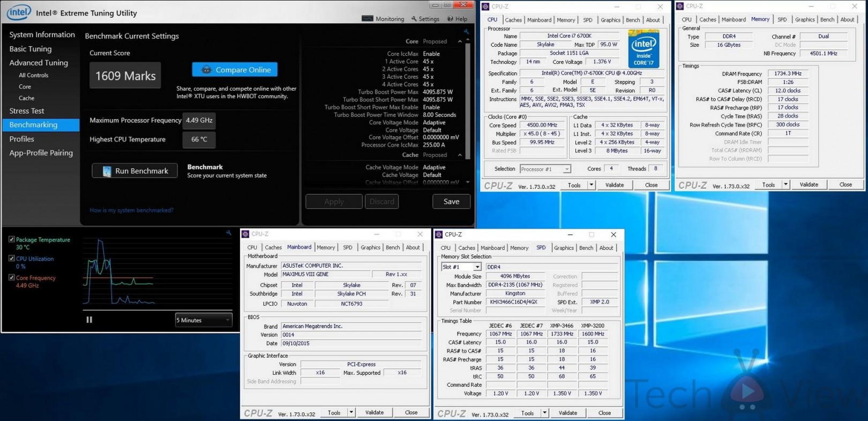Select System Information in XTU sidebar

click(42, 34)
